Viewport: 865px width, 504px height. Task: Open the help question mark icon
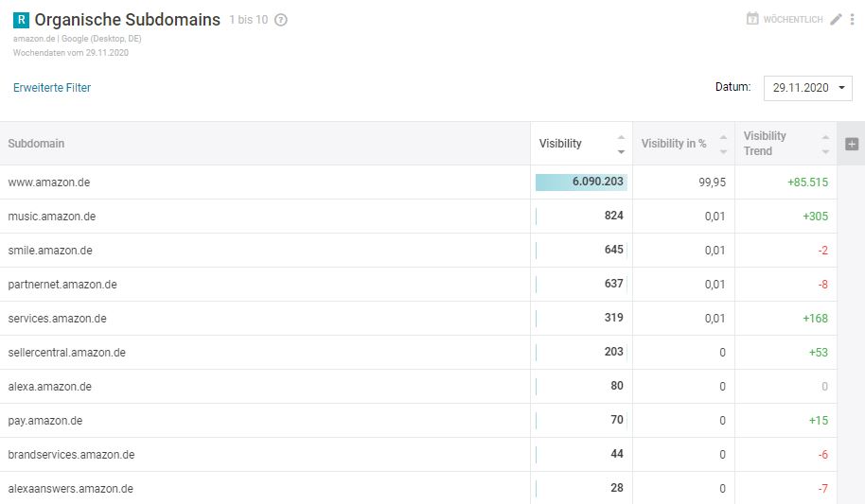tap(281, 20)
